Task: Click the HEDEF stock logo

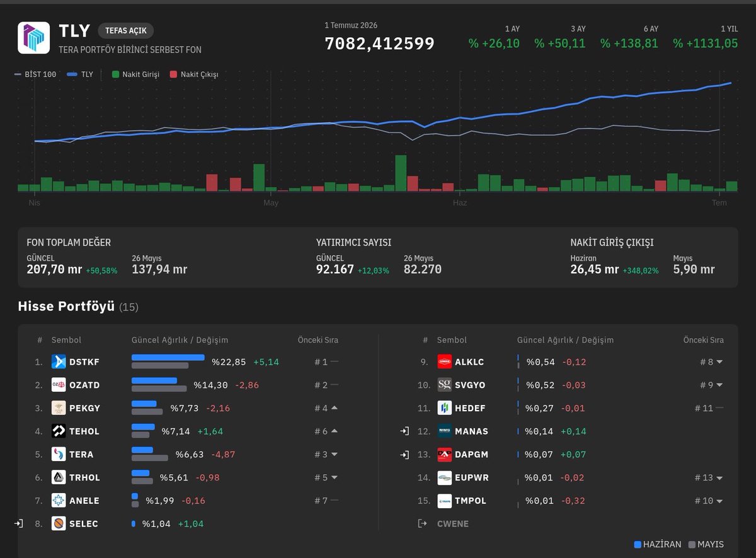Action: (x=445, y=408)
